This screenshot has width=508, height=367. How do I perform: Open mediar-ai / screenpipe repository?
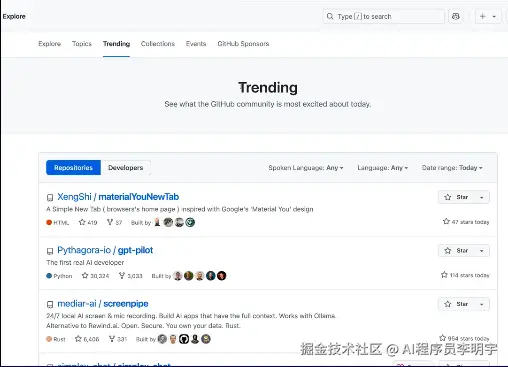103,304
